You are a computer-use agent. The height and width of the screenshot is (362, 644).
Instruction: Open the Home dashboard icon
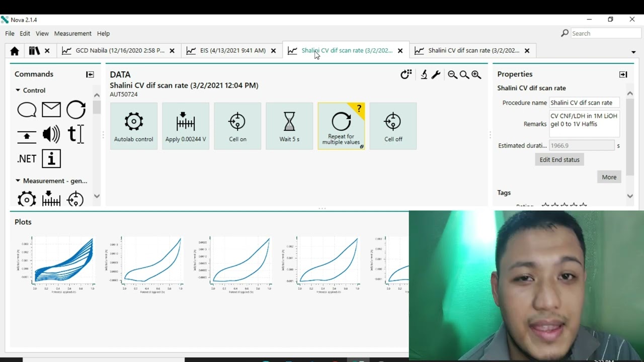(x=15, y=51)
